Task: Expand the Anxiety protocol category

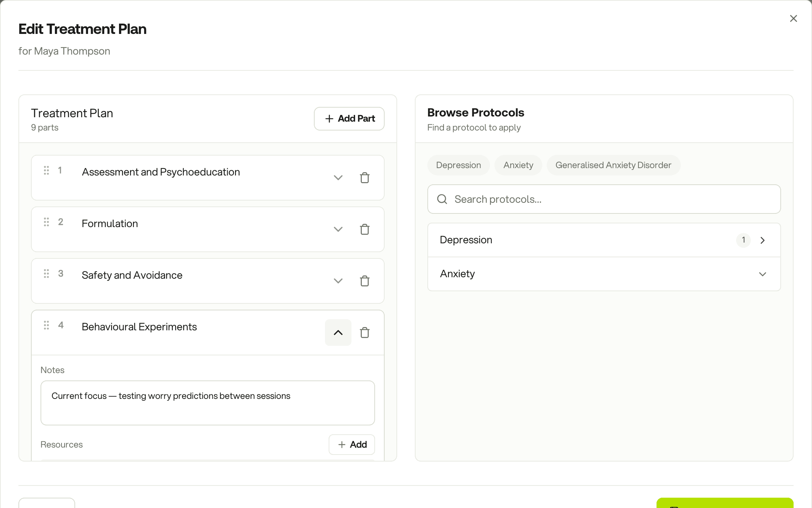Action: (x=763, y=274)
